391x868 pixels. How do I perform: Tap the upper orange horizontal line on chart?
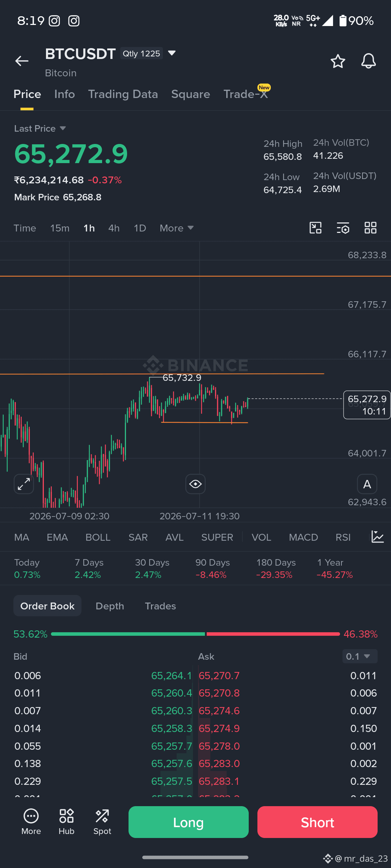click(195, 276)
